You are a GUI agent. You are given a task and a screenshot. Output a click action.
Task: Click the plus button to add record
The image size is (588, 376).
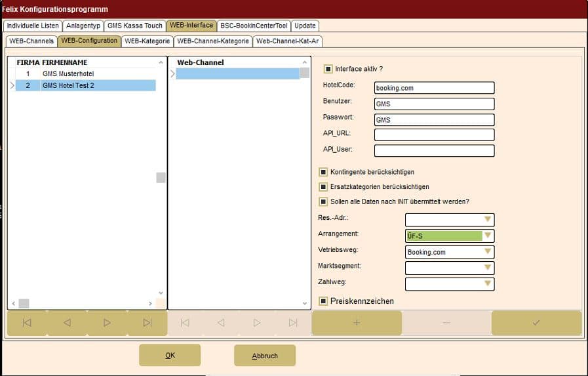(x=357, y=323)
